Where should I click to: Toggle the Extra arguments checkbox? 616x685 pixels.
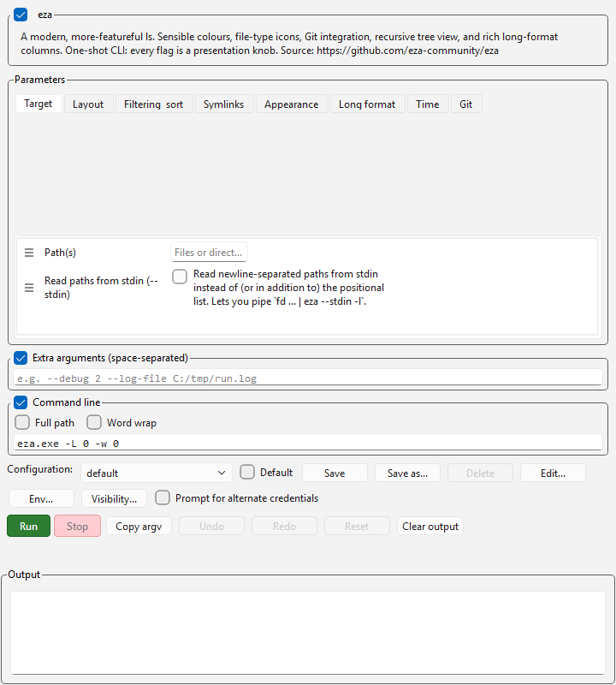(21, 358)
